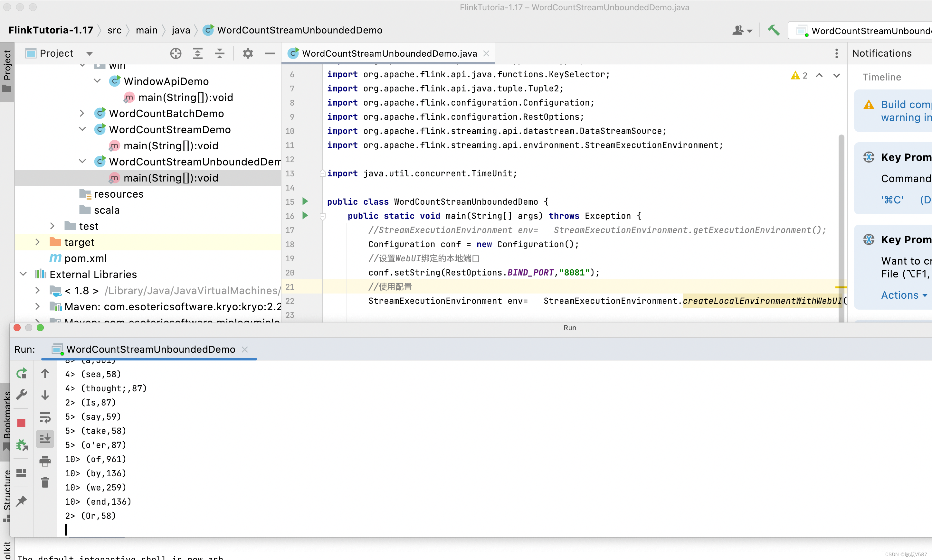Screen dimensions: 932x560
Task: Open the Project tool window sidebar tab
Action: [x=7, y=71]
